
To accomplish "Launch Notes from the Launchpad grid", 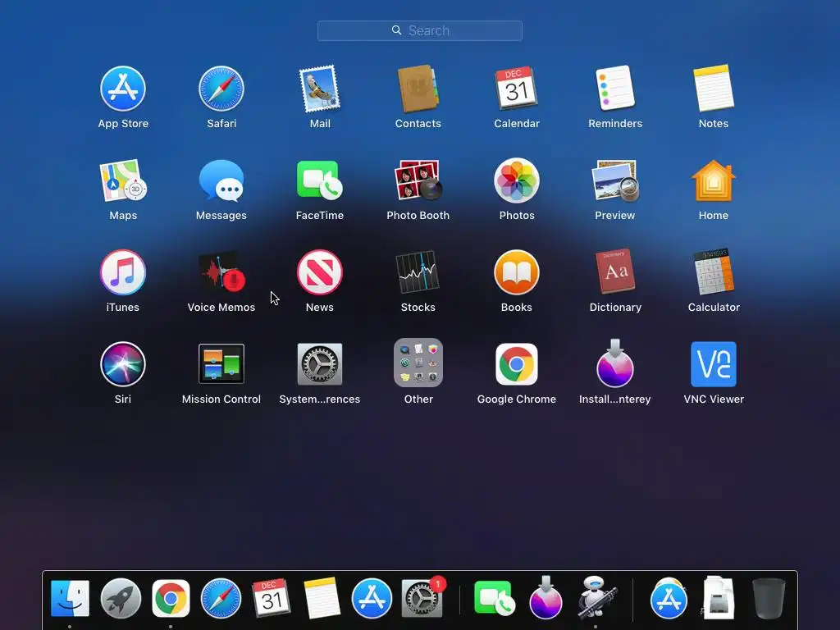I will [714, 88].
